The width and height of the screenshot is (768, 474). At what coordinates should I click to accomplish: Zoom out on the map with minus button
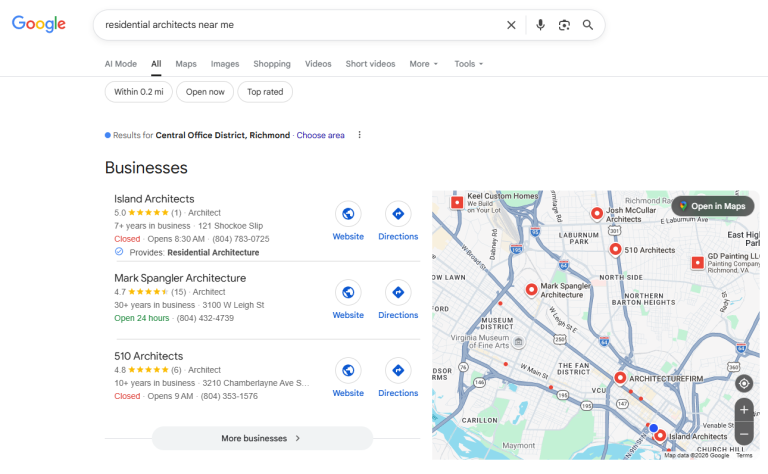coord(744,434)
